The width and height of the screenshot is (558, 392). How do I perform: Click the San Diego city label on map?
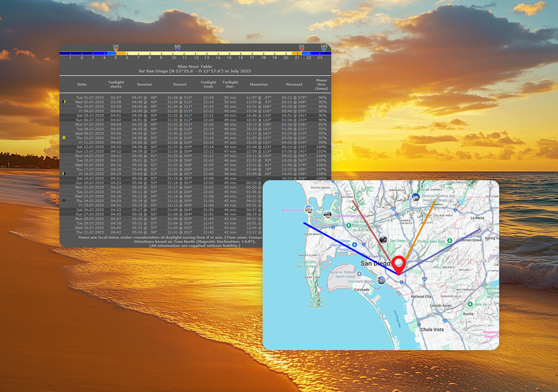pos(375,264)
